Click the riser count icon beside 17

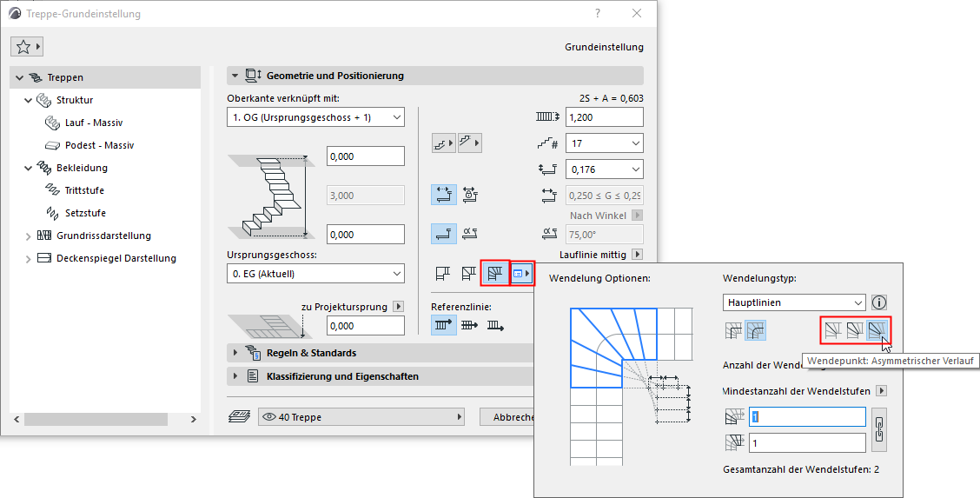click(x=547, y=143)
